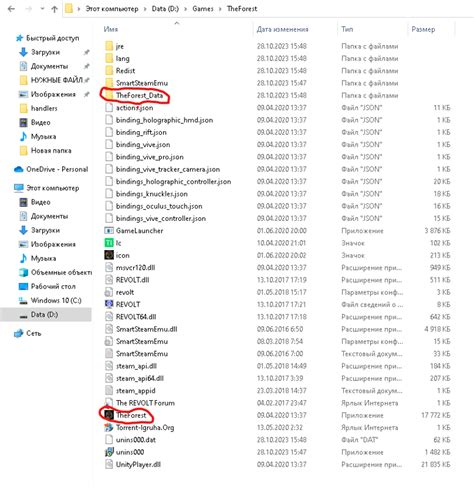Select the unins000 uninstaller application icon
Image resolution: width=474 pixels, height=488 pixels.
(109, 452)
